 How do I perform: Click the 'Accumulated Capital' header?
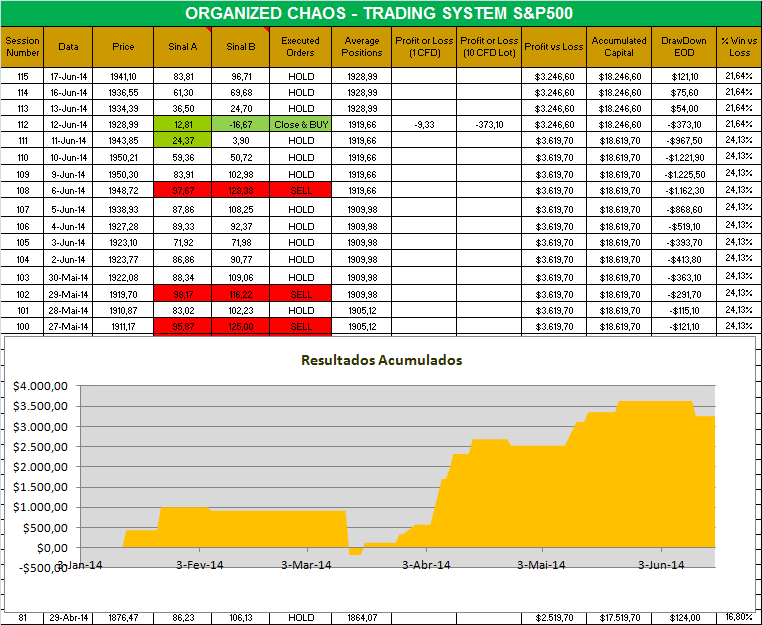click(619, 47)
